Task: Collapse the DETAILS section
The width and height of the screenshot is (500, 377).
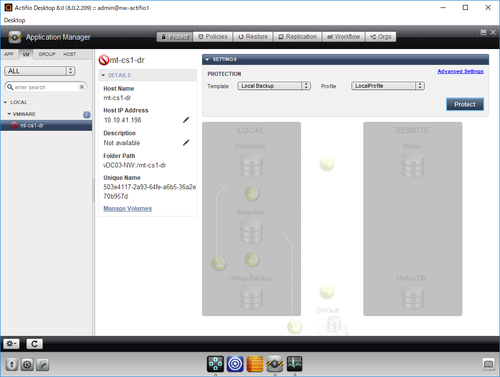Action: point(103,75)
